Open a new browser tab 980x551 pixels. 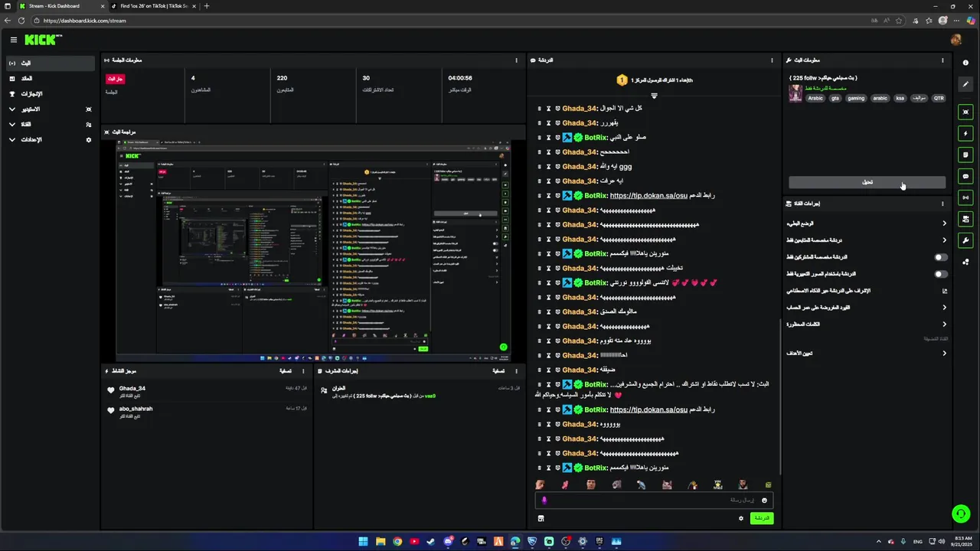[206, 6]
